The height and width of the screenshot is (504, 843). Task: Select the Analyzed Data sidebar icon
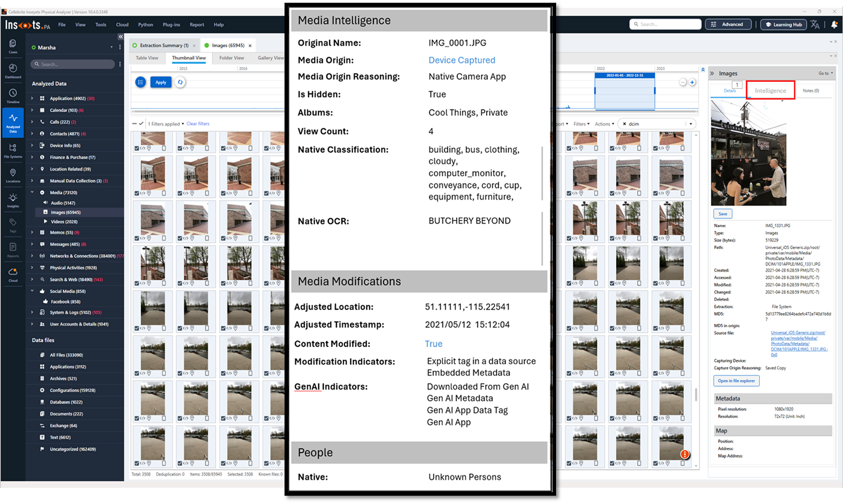click(13, 123)
